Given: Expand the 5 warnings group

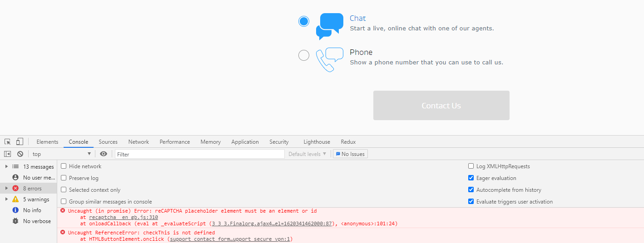Looking at the screenshot, I should coord(6,199).
